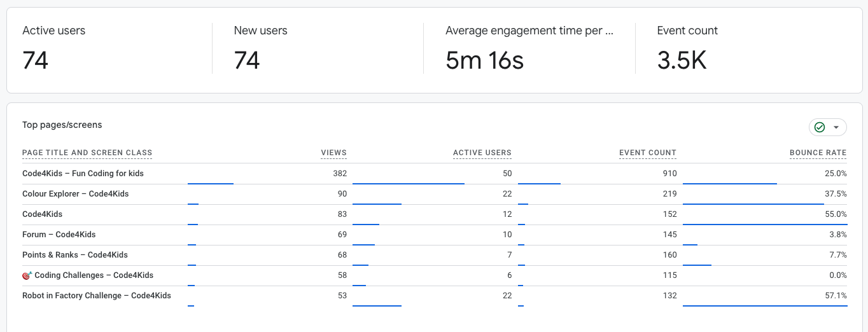Click the green checkmark data quality icon
This screenshot has width=868, height=332.
click(x=820, y=127)
